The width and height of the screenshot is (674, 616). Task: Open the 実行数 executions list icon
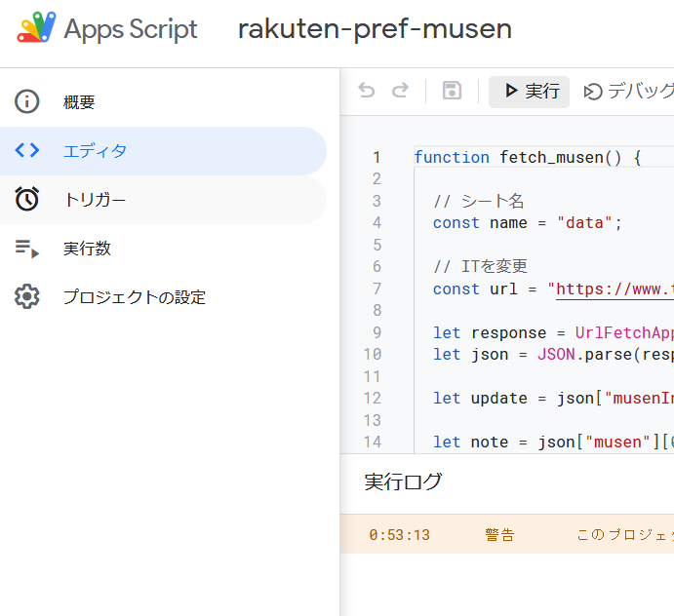click(x=27, y=249)
